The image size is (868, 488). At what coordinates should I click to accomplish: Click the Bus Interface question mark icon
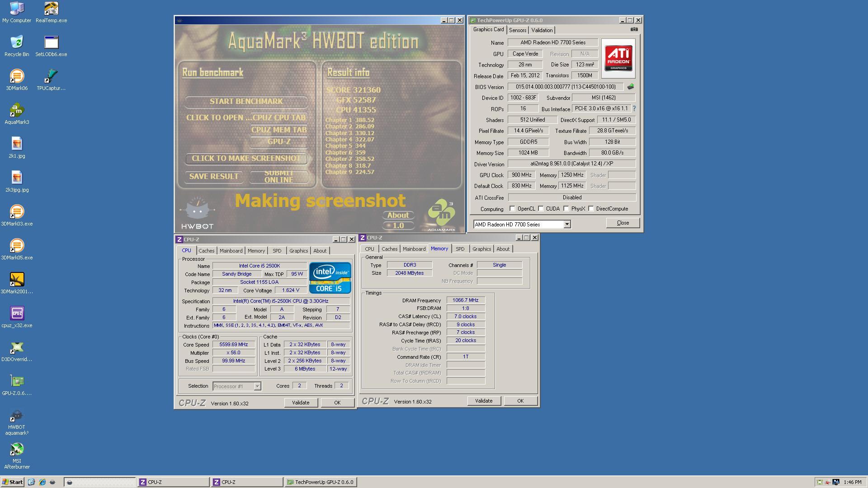634,108
